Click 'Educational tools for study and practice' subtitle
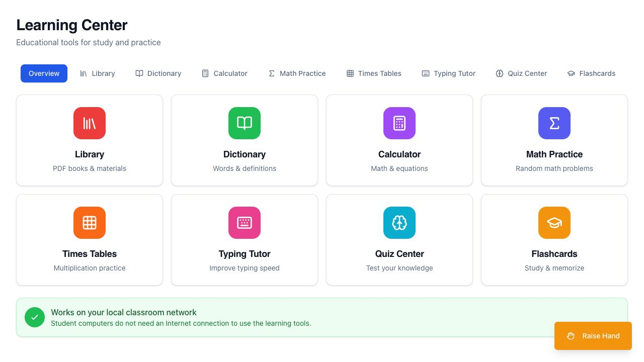Image resolution: width=644 pixels, height=362 pixels. 89,42
